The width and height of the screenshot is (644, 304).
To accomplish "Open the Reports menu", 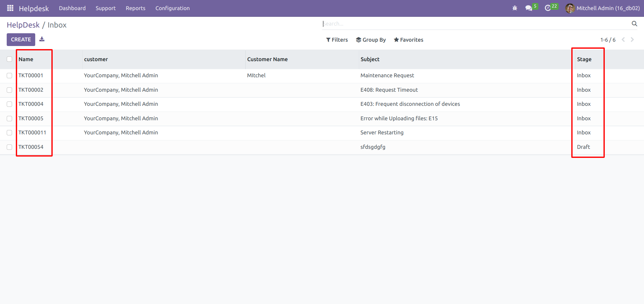I will coord(136,8).
